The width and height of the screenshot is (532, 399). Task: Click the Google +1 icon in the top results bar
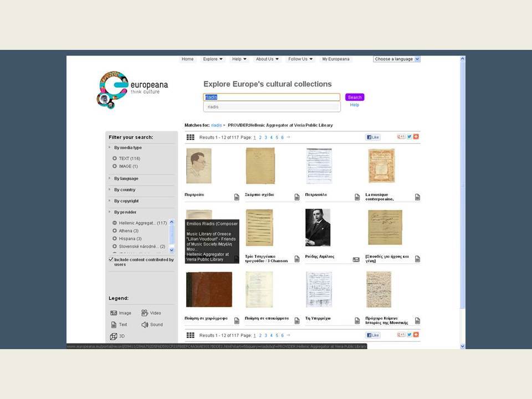pyautogui.click(x=401, y=137)
